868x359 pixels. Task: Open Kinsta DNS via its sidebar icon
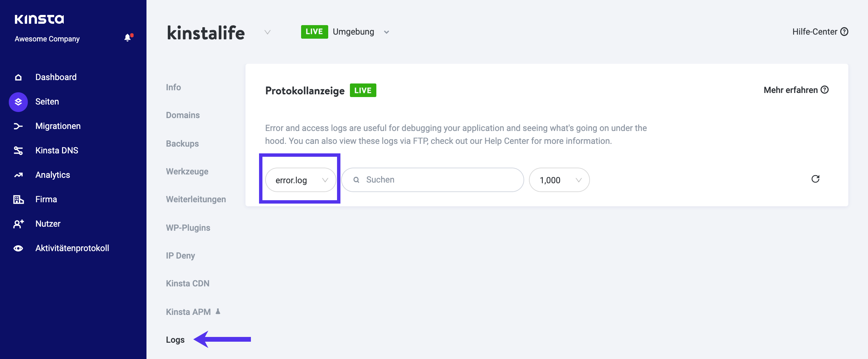[19, 150]
